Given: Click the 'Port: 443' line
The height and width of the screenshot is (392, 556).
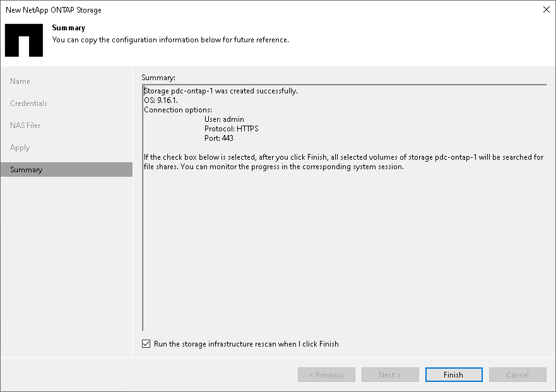Looking at the screenshot, I should [219, 138].
